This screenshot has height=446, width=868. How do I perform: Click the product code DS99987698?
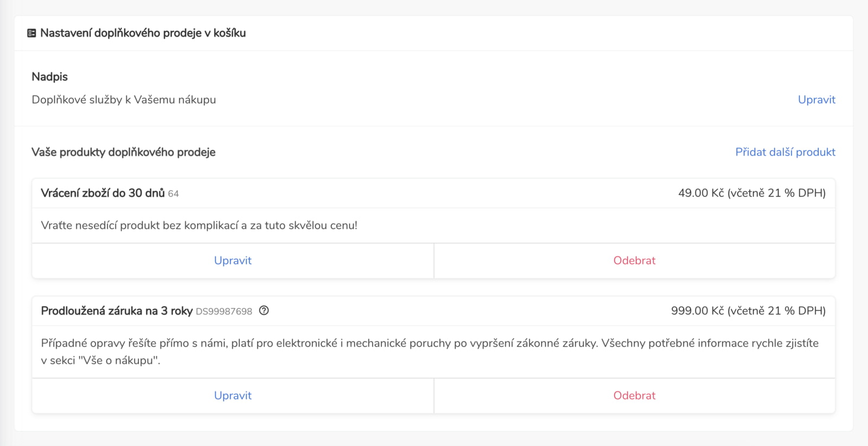click(224, 312)
